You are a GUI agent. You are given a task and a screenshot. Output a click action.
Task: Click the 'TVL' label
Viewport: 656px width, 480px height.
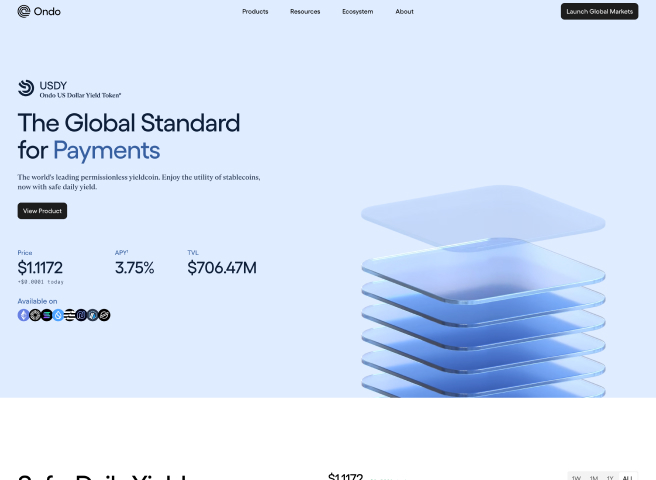pyautogui.click(x=193, y=253)
